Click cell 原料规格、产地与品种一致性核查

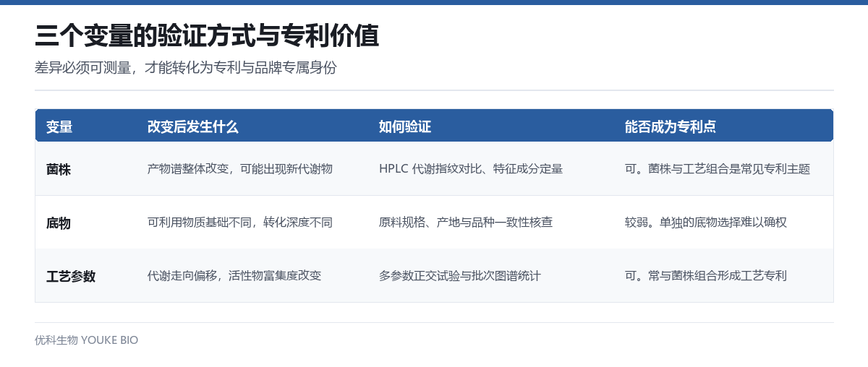point(466,223)
